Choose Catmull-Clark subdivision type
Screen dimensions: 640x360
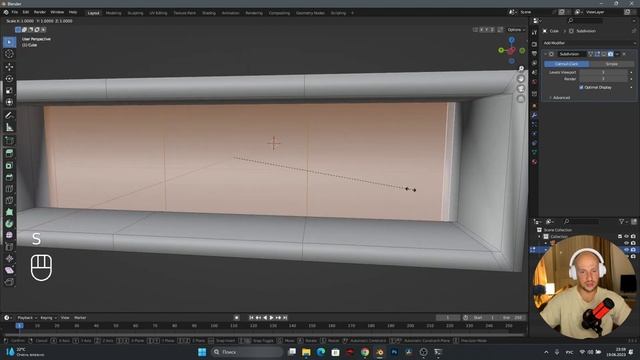point(567,64)
